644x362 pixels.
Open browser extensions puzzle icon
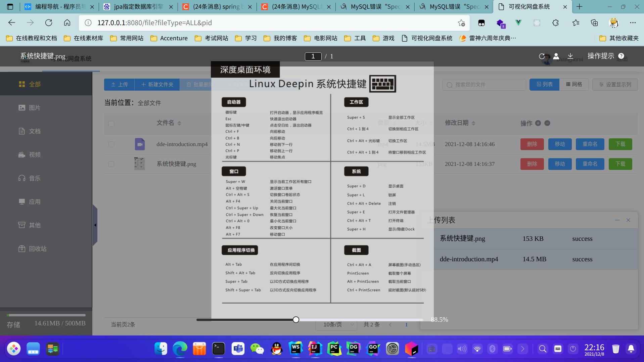(x=555, y=23)
